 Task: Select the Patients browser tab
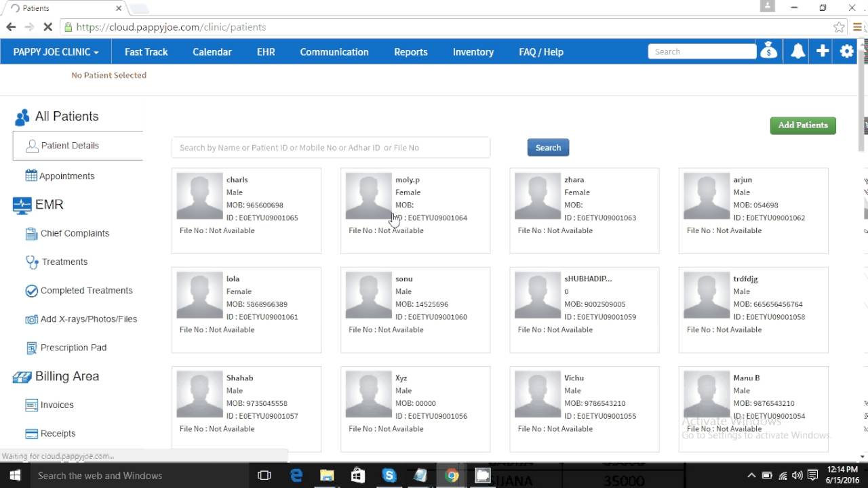[x=64, y=8]
